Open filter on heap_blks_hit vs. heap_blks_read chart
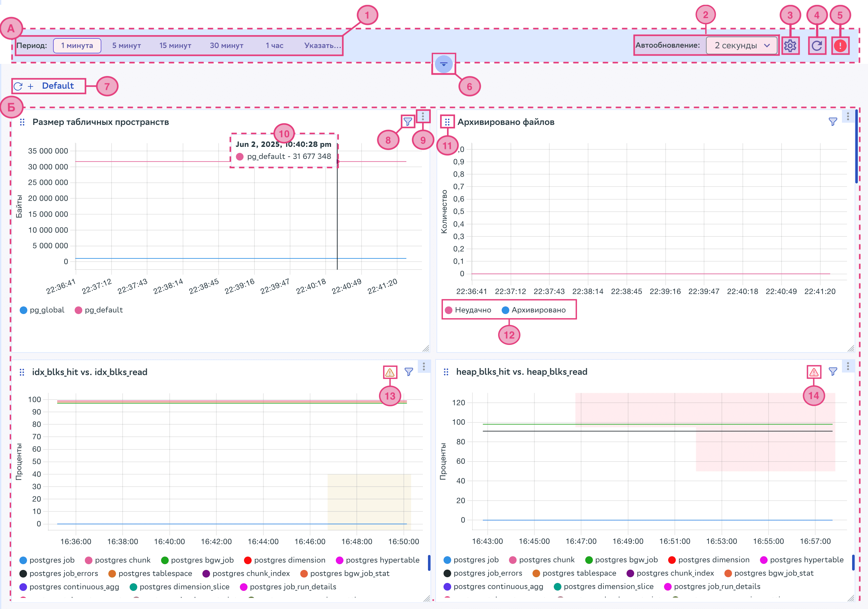868x609 pixels. 833,372
